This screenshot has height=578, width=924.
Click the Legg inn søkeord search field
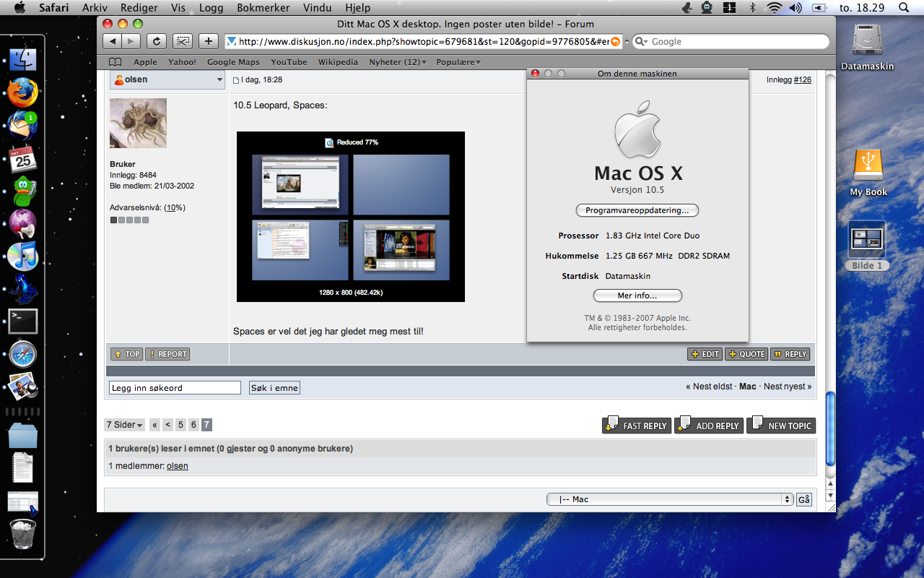tap(175, 388)
